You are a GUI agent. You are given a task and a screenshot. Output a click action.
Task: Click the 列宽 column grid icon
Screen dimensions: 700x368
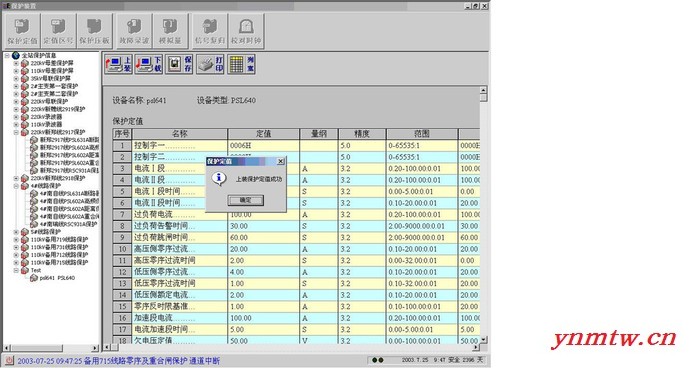point(242,64)
